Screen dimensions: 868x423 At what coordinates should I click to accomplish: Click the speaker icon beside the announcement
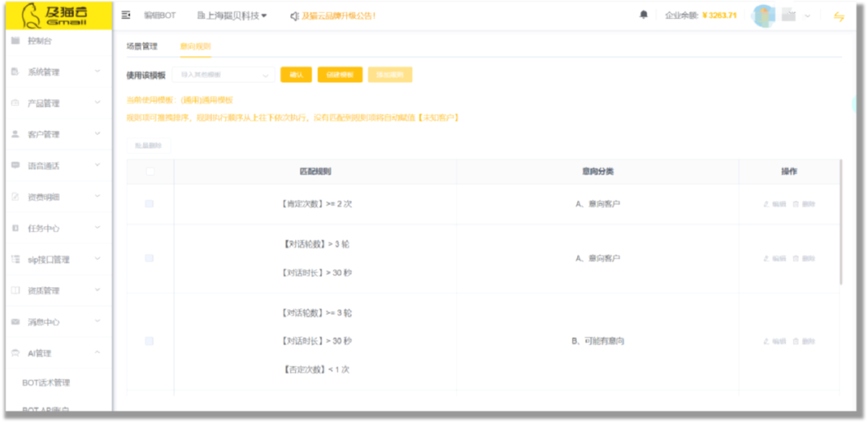294,15
